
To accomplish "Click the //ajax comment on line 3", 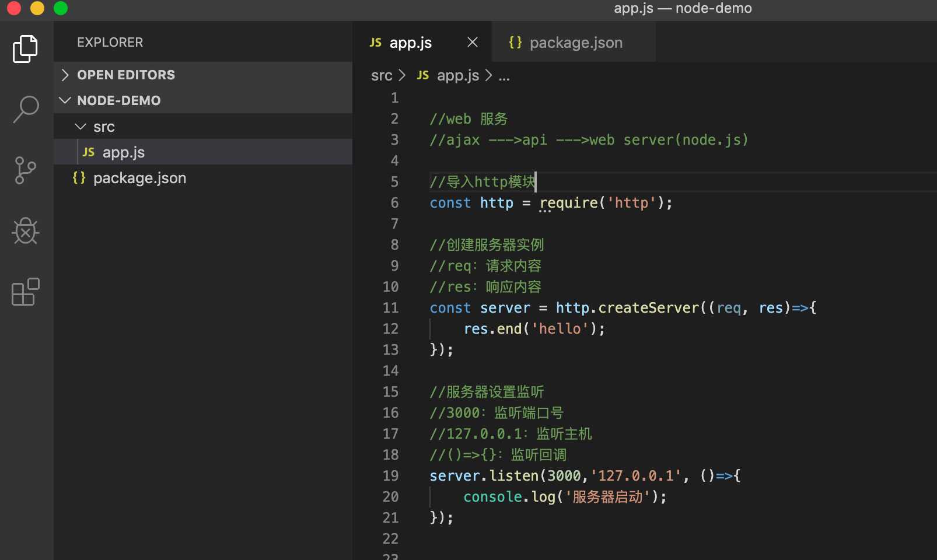I will coord(589,139).
